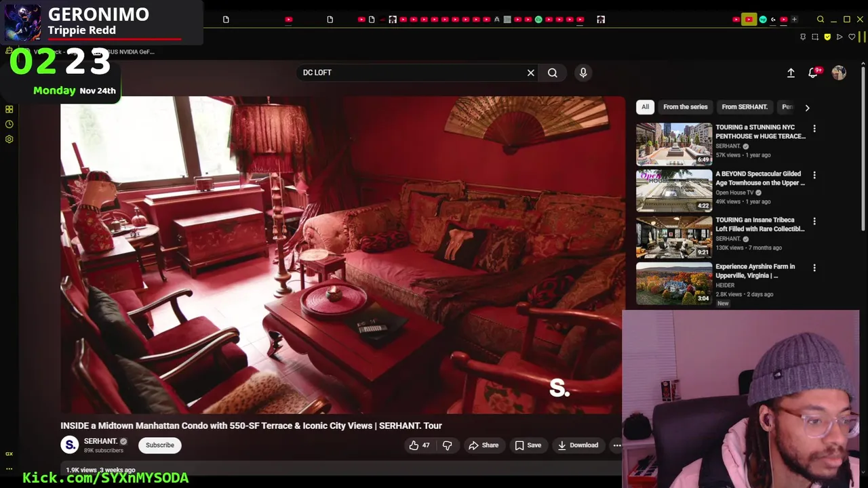The image size is (868, 488).
Task: Open A BEYOND Spectacular Gilded Age title
Action: pos(760,178)
